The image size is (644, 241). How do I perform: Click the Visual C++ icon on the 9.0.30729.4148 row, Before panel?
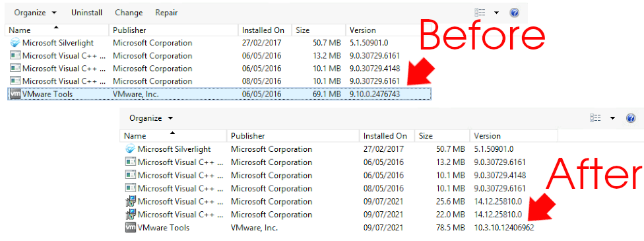click(15, 68)
